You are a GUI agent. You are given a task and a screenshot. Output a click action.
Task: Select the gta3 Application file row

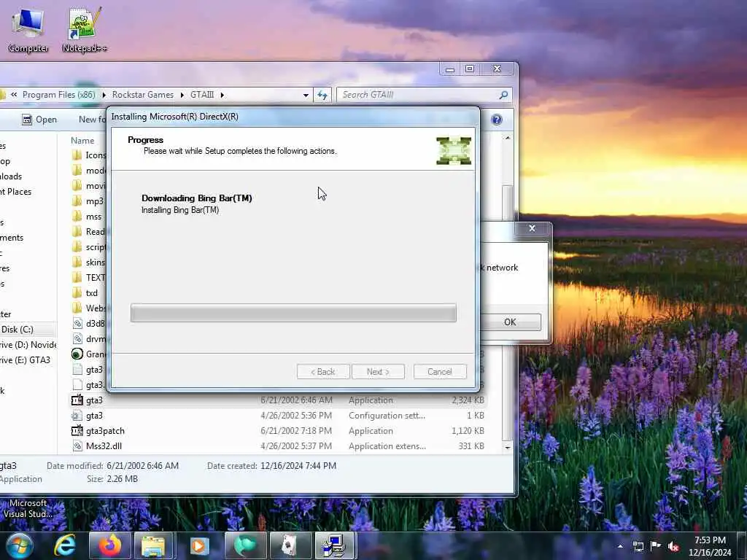pyautogui.click(x=278, y=400)
